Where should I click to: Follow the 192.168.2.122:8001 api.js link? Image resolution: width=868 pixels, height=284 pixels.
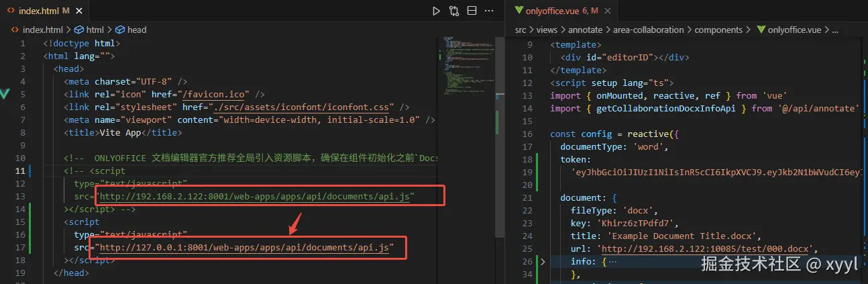(256, 196)
